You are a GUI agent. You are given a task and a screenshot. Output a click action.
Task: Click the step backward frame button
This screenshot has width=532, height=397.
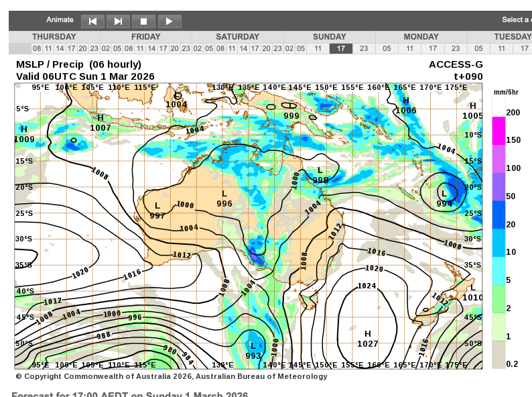(x=92, y=21)
